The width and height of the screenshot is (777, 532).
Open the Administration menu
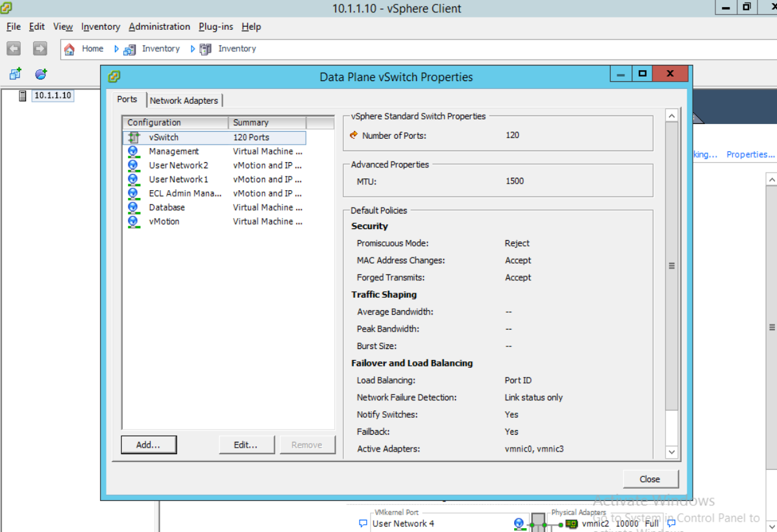coord(159,27)
